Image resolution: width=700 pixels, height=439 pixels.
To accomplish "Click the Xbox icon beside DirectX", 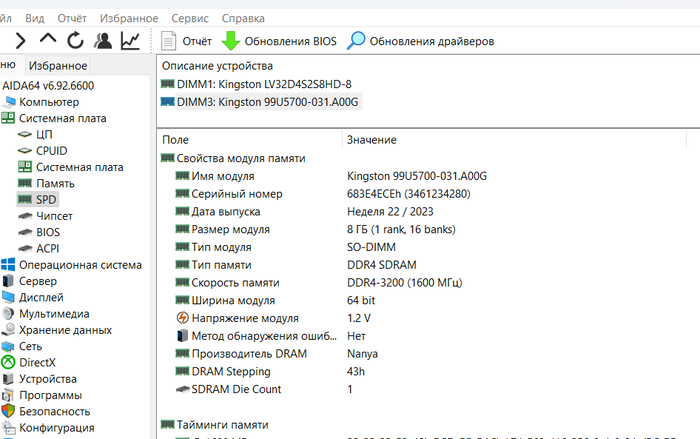I will 8,362.
